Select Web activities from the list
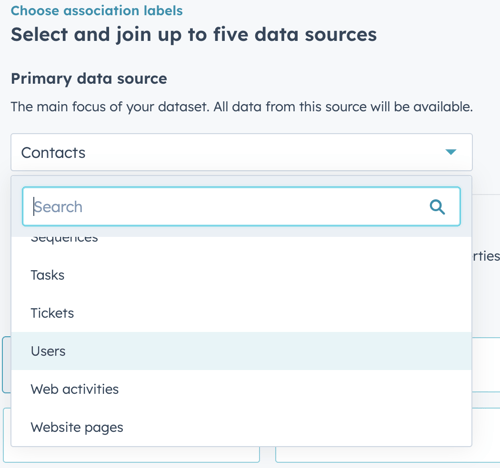Screen dimensions: 500x468 coord(241,389)
